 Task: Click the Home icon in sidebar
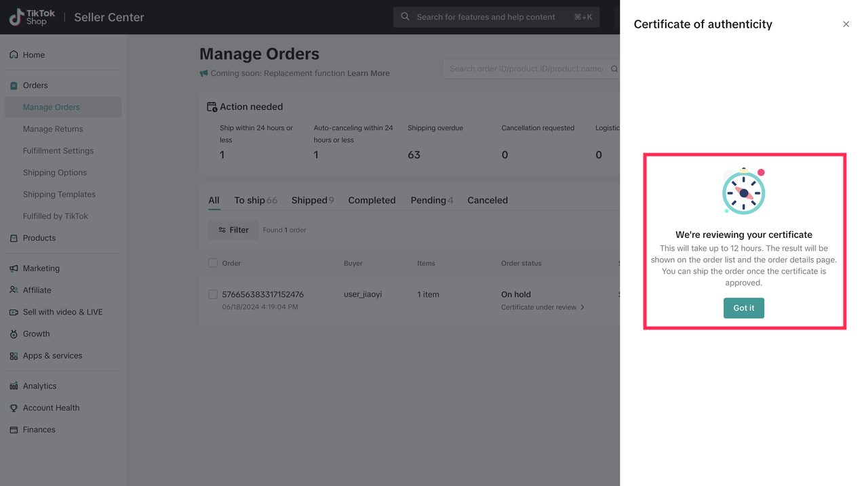coord(14,55)
